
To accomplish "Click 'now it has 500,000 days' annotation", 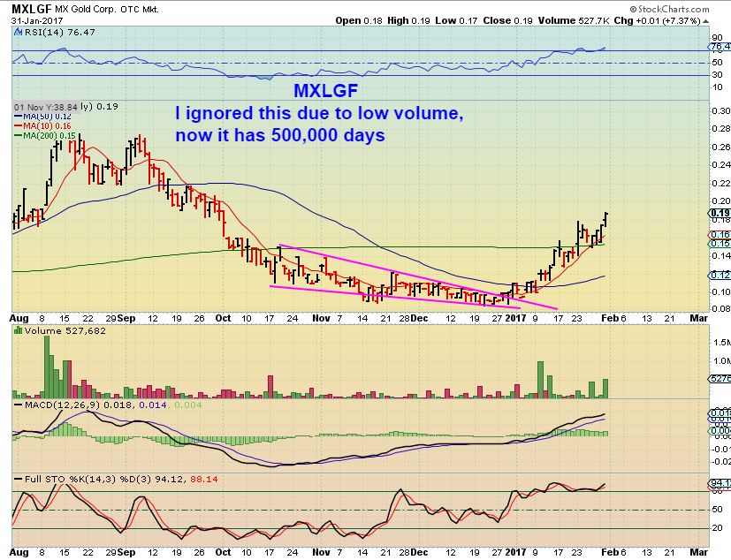I will coord(280,135).
